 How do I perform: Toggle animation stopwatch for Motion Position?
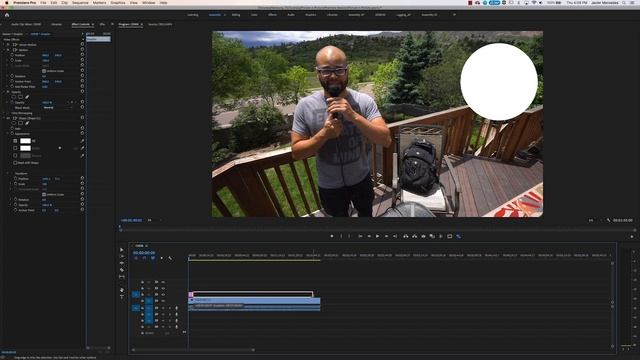[x=12, y=55]
